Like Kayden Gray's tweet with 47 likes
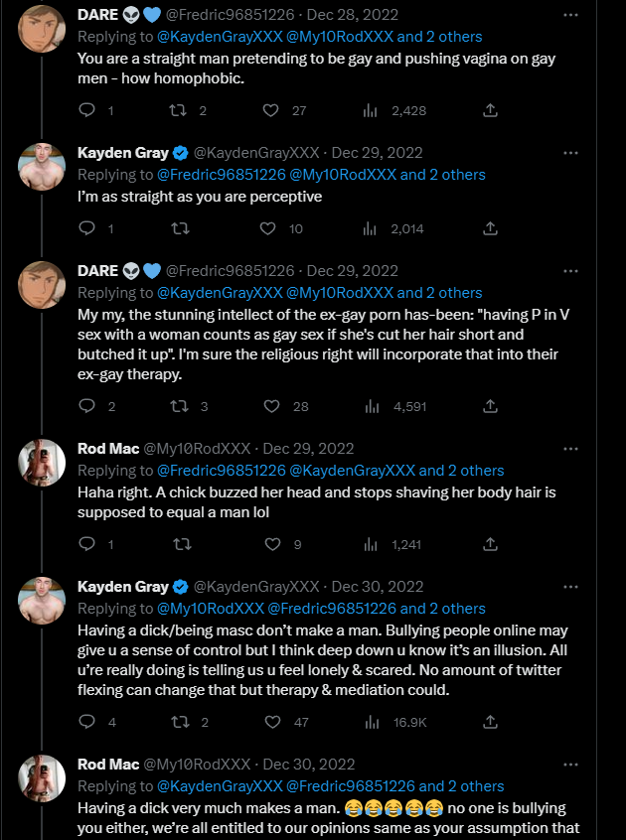This screenshot has width=626, height=840. point(273,722)
